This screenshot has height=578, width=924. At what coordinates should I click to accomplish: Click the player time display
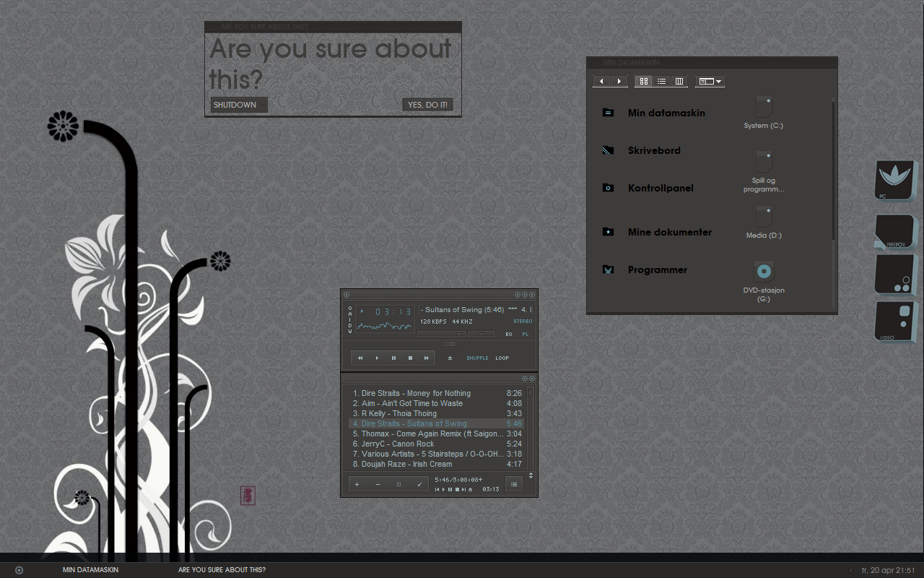click(x=393, y=312)
